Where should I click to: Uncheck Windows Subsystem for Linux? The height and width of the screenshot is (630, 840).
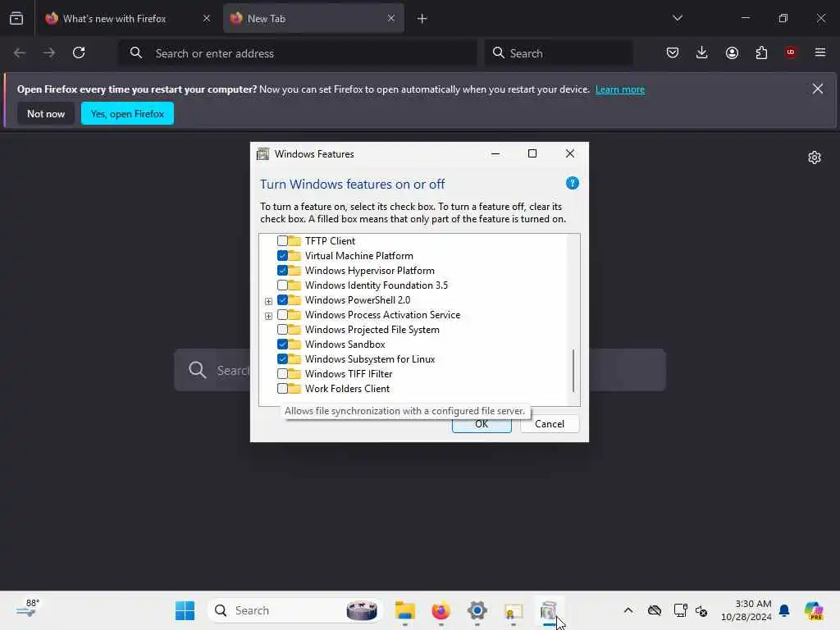(282, 359)
